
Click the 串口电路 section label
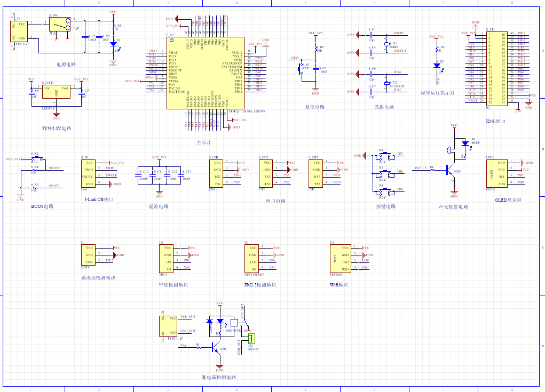[275, 201]
